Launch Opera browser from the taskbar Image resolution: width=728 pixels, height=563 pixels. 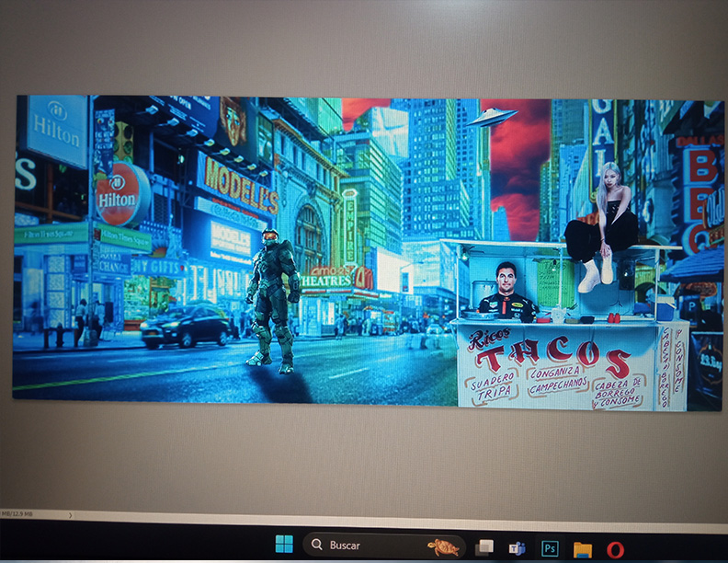(615, 549)
